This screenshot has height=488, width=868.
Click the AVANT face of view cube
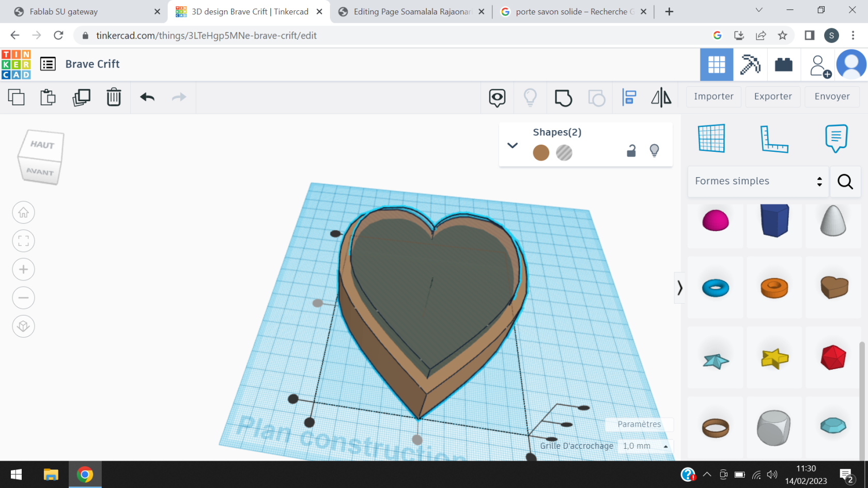click(x=40, y=171)
